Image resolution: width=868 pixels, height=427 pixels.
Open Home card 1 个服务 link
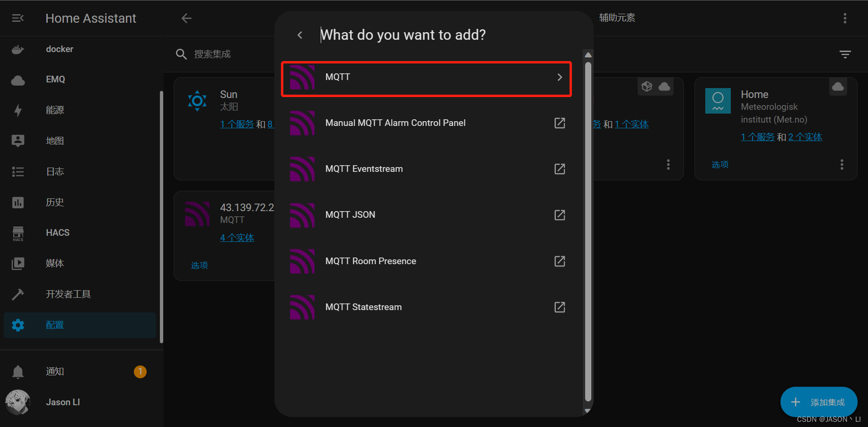tap(758, 137)
